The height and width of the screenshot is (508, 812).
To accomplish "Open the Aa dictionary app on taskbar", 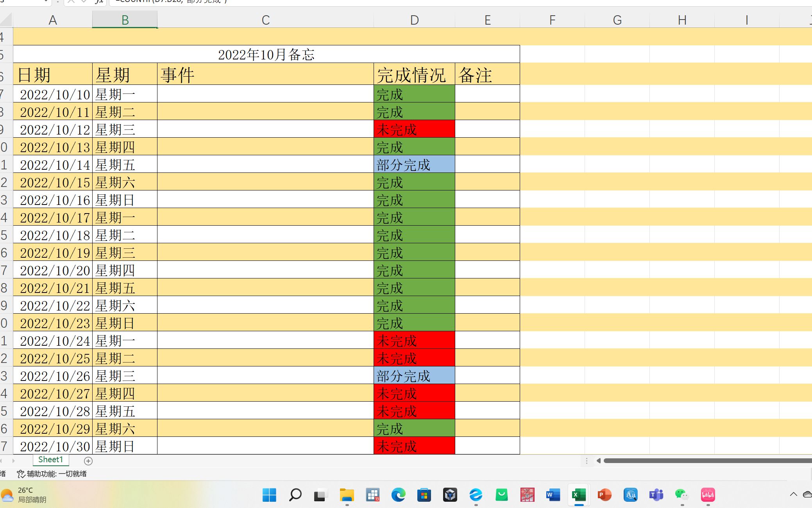I will coord(630,495).
